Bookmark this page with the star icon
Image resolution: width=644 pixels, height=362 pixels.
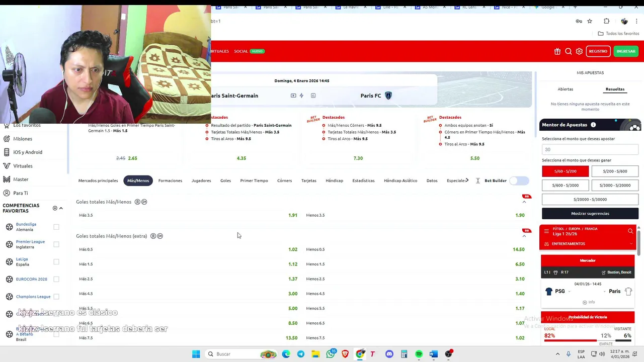(x=590, y=21)
